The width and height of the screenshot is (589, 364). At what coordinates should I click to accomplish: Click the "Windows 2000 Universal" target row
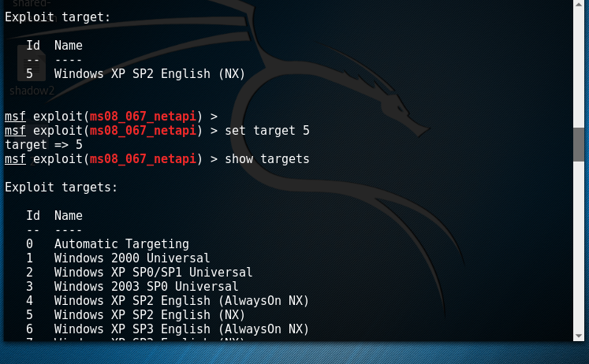(x=132, y=258)
